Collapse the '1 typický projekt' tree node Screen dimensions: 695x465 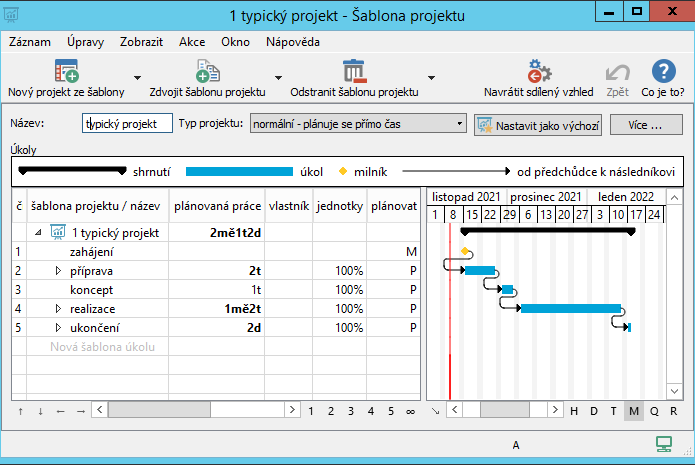[39, 233]
